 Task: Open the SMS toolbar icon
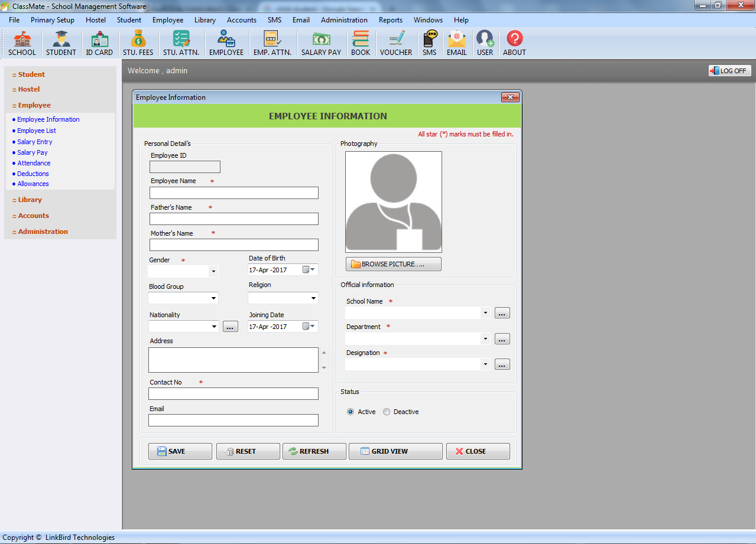pyautogui.click(x=429, y=43)
